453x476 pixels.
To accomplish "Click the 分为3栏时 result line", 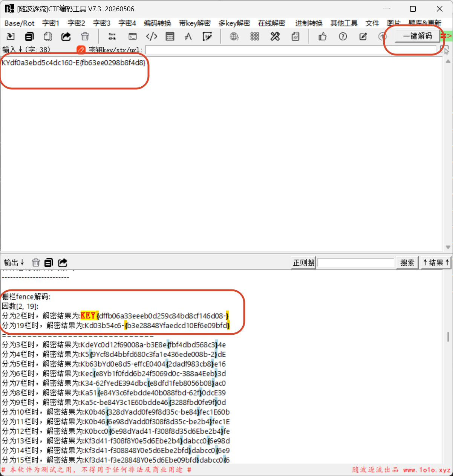I will 114,344.
